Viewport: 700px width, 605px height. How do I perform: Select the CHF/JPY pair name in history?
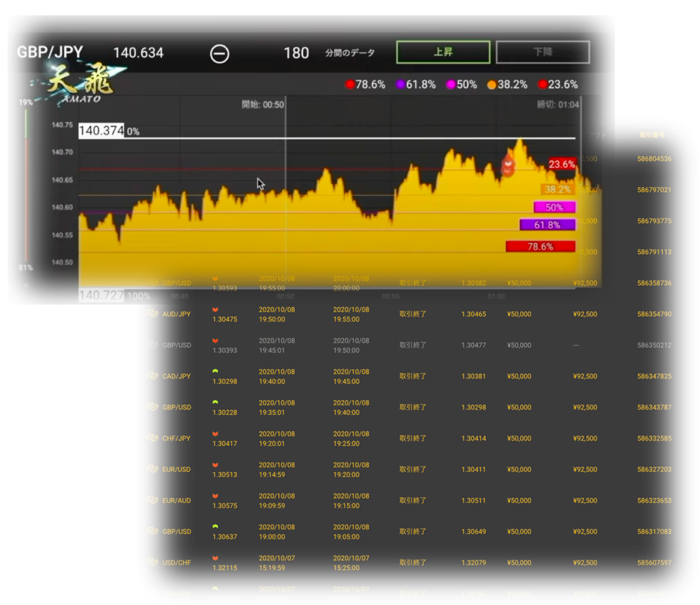pos(177,438)
